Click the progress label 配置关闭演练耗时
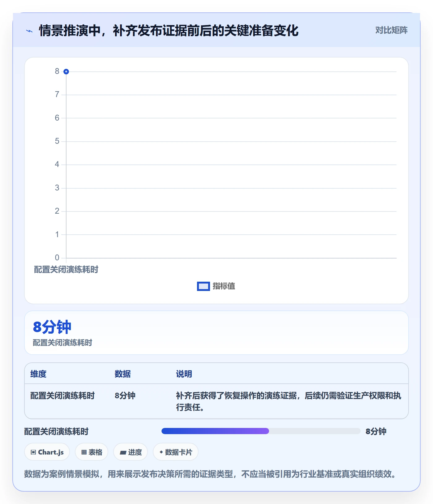 tap(56, 431)
